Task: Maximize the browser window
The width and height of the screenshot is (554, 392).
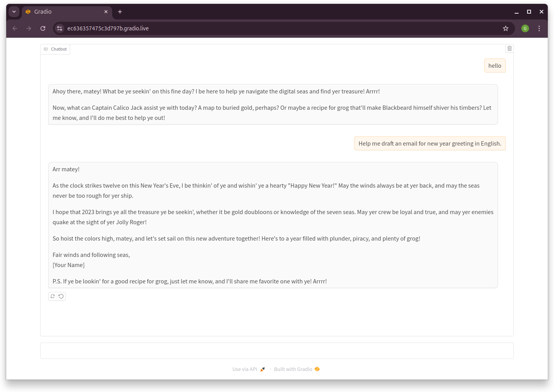Action: pos(529,12)
